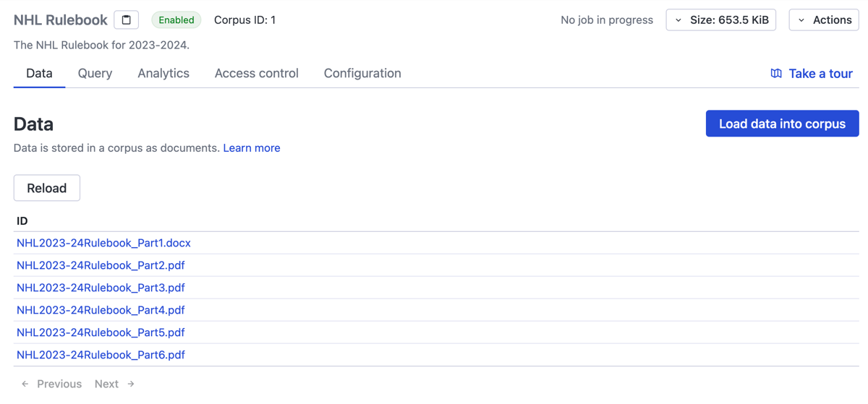Screen dimensions: 868x404
Task: Open NHL2023-24Rulebook_Part3.pdf document
Action: pos(101,288)
